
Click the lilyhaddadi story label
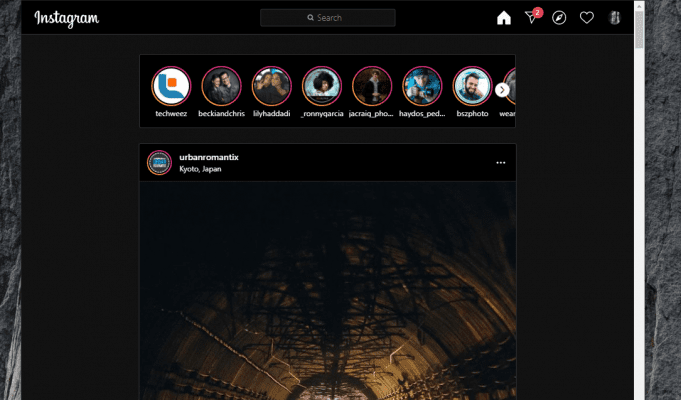(272, 114)
